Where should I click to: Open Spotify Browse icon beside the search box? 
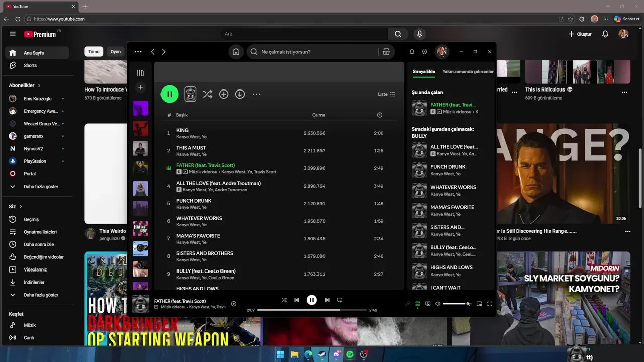coord(386,52)
